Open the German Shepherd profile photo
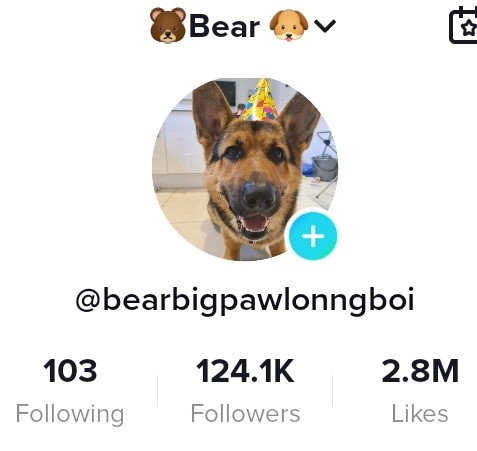 (x=245, y=169)
